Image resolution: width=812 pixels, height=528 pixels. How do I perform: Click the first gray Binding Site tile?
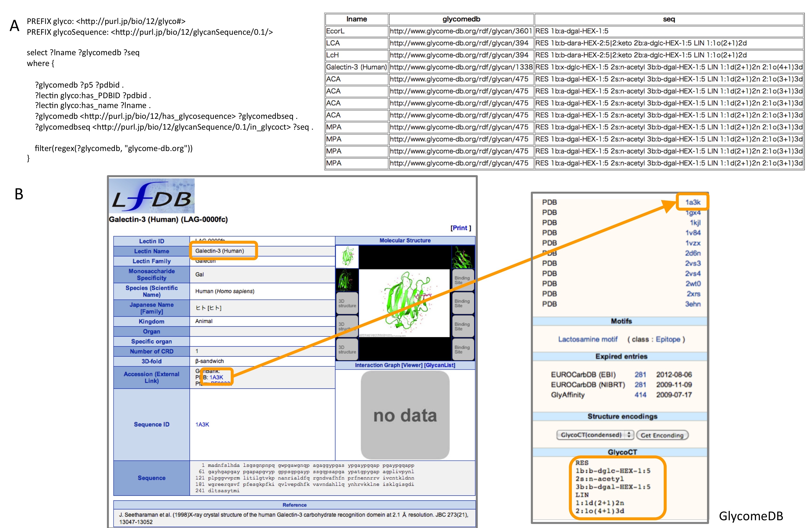coord(463,280)
